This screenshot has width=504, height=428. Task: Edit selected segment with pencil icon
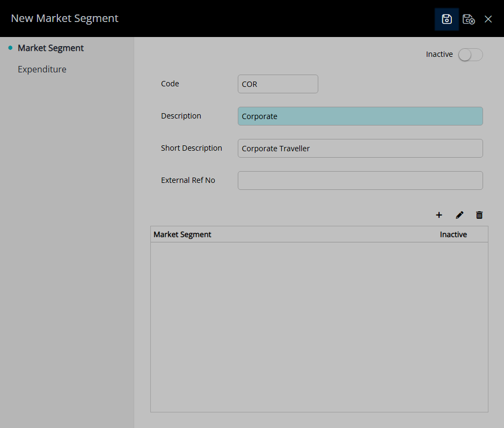point(459,215)
